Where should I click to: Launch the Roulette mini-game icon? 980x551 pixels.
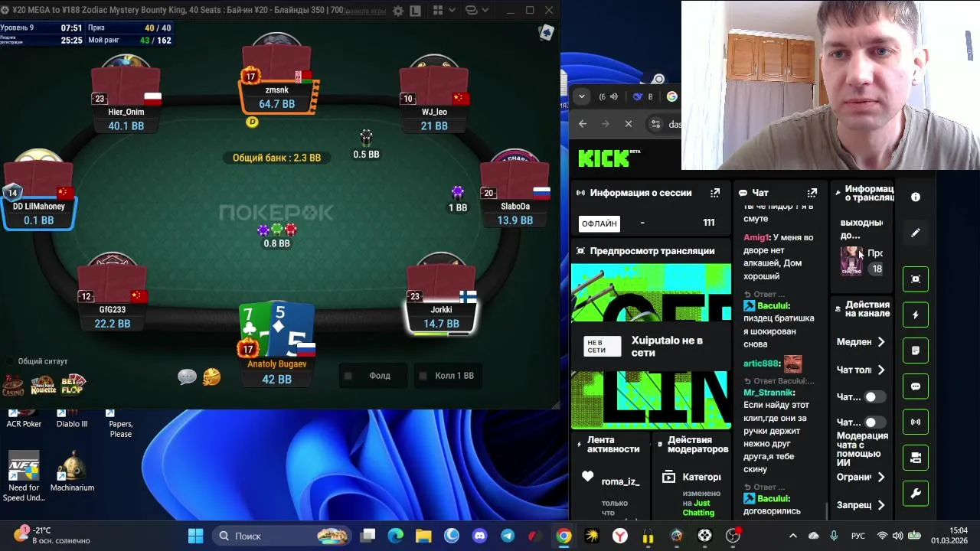[x=43, y=386]
